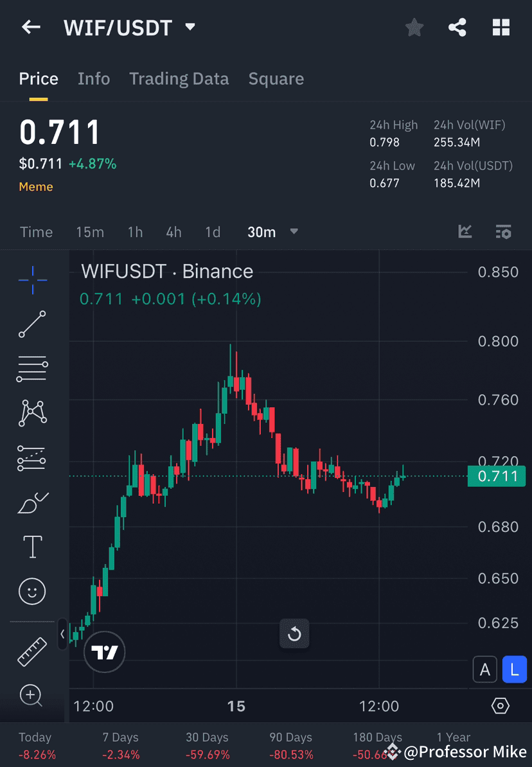Toggle chart to line view
Image resolution: width=532 pixels, height=767 pixels.
click(465, 232)
